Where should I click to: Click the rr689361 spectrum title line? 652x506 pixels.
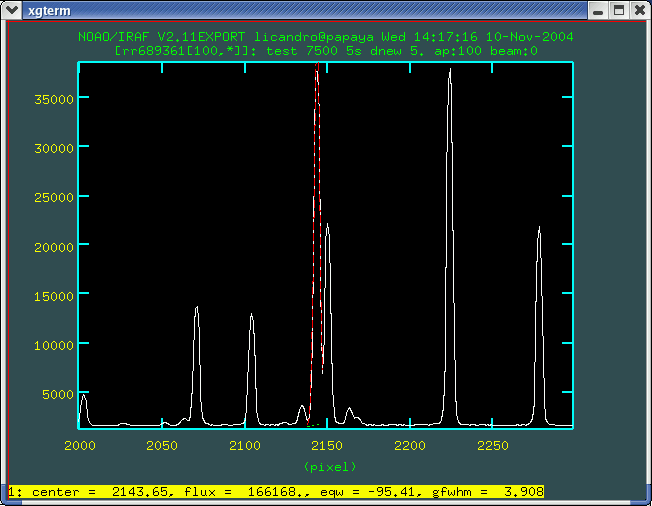(x=325, y=49)
